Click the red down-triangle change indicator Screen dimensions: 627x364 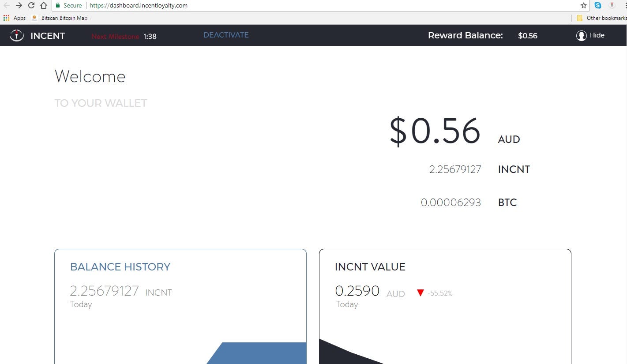(421, 293)
